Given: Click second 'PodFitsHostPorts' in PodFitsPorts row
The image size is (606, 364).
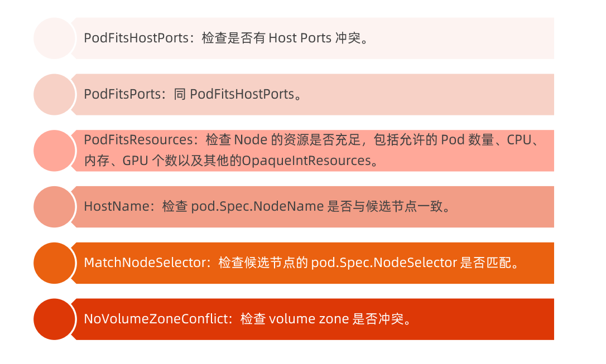Looking at the screenshot, I should tap(242, 95).
